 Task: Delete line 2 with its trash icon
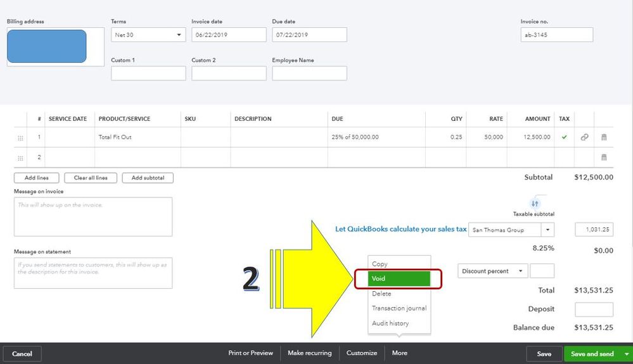603,157
